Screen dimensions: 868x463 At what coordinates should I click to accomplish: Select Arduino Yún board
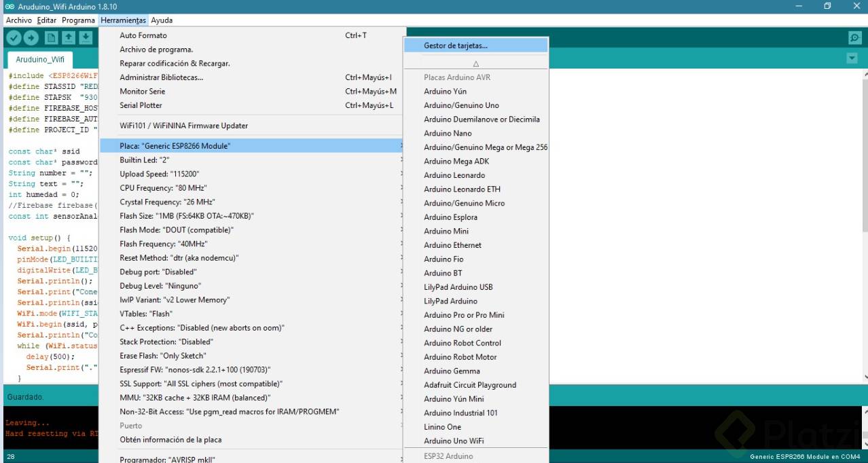475,91
